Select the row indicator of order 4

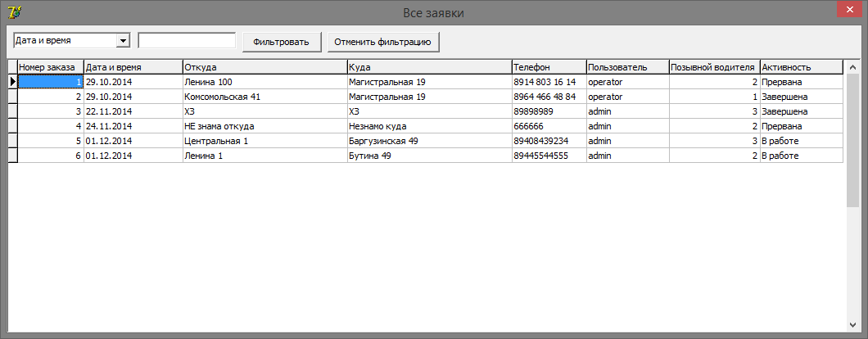[12, 126]
